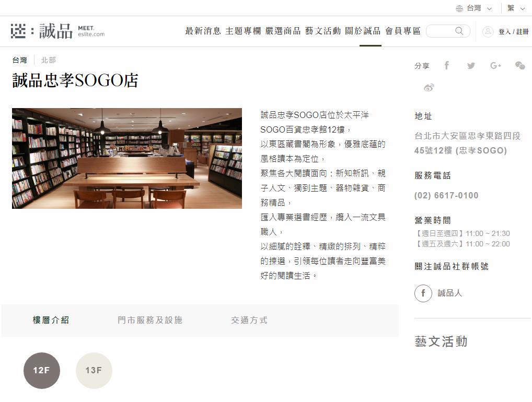Share using the WeChat icon
532x402 pixels.
520,65
